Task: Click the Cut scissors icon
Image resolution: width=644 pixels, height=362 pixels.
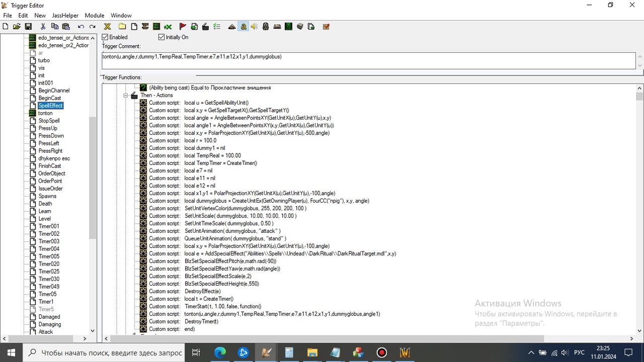Action: tap(43, 27)
